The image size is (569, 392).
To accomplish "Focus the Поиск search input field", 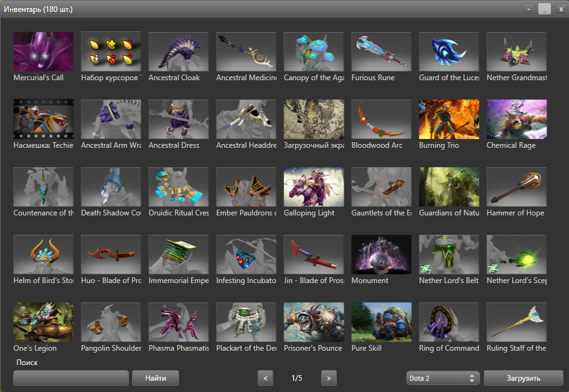I will click(71, 378).
